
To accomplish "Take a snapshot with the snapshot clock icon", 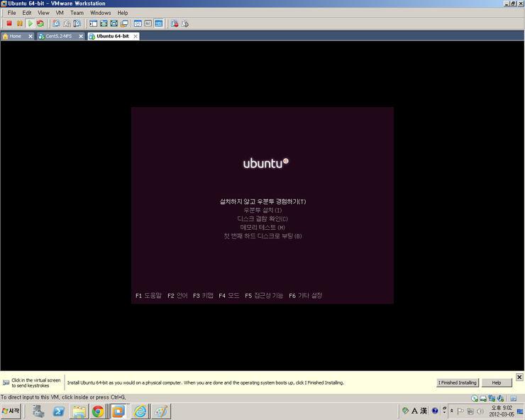I will [x=56, y=23].
